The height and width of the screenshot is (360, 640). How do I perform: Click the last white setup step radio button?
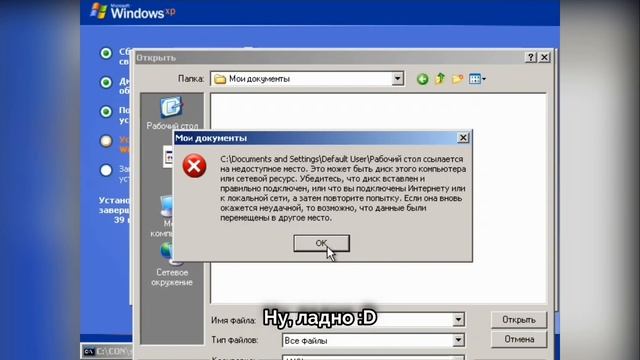tap(106, 170)
